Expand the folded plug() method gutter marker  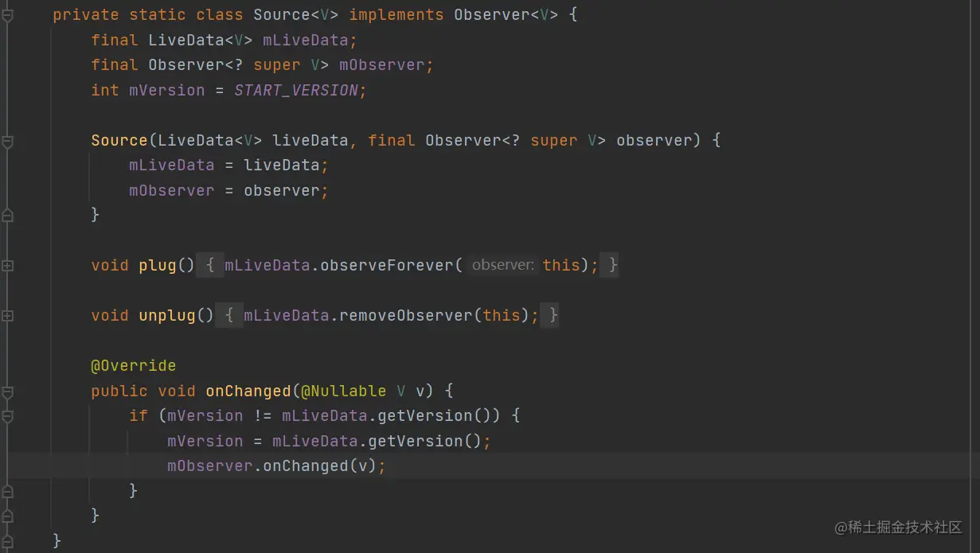(x=8, y=266)
